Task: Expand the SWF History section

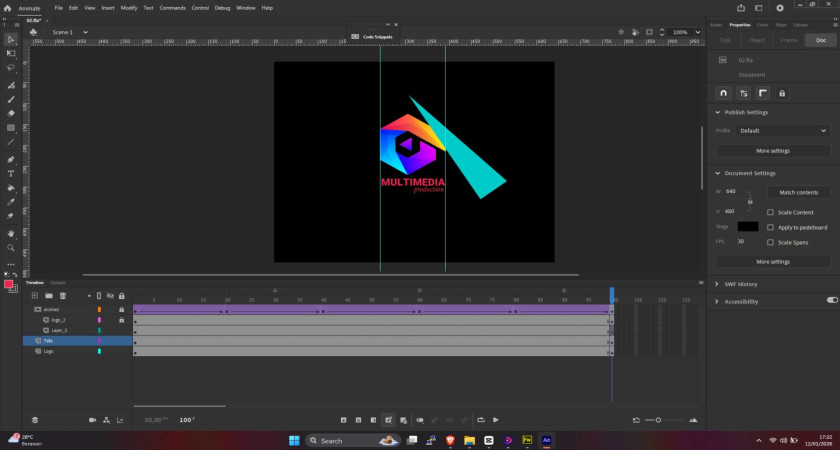Action: tap(717, 284)
